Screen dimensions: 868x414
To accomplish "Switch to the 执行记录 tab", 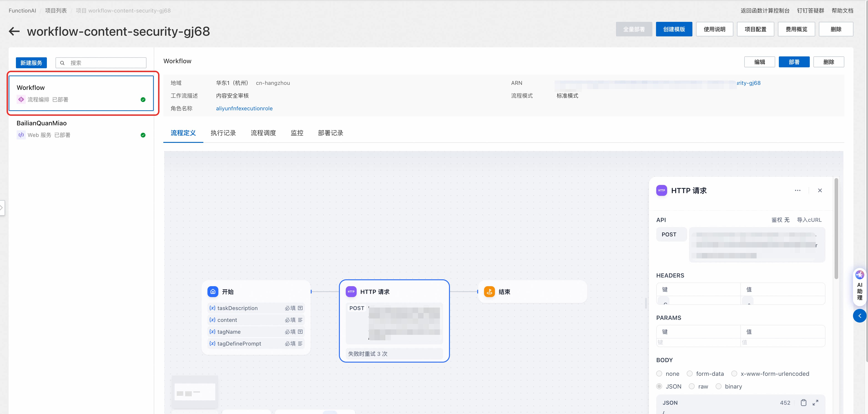I will [223, 133].
